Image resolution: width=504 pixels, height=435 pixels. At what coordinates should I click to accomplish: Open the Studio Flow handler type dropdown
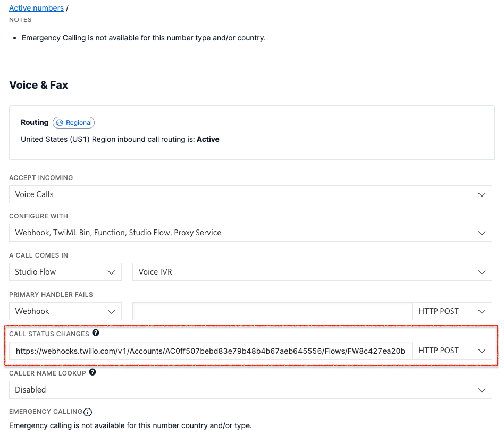tap(65, 272)
